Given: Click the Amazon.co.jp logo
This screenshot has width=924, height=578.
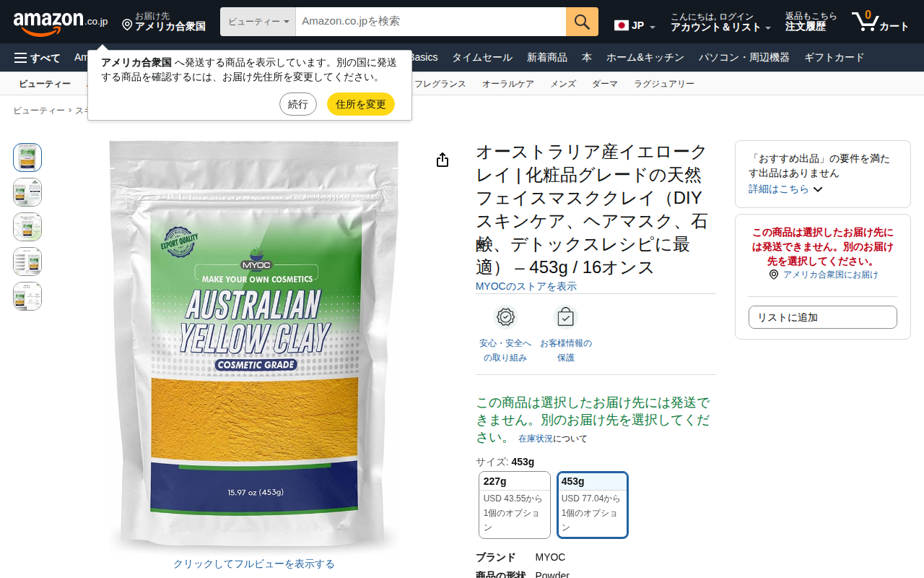Looking at the screenshot, I should (x=61, y=22).
